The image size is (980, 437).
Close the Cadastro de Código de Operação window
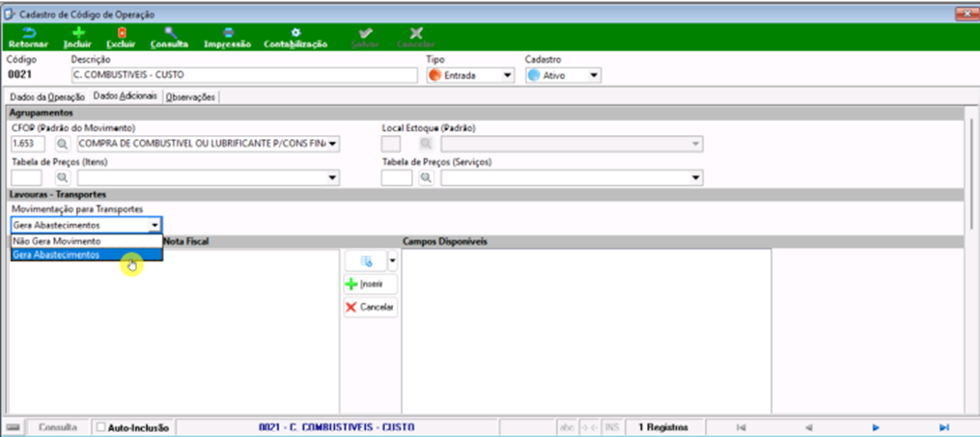[x=966, y=14]
